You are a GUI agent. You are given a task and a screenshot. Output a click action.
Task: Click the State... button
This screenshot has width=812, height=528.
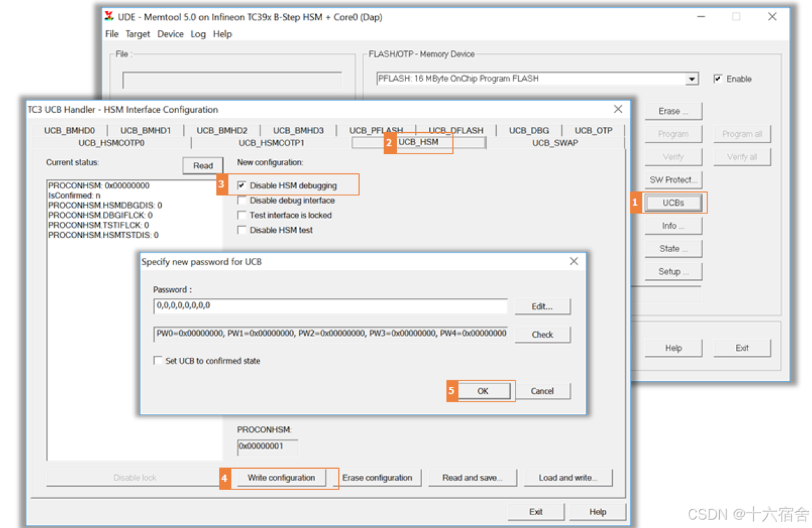tap(673, 248)
